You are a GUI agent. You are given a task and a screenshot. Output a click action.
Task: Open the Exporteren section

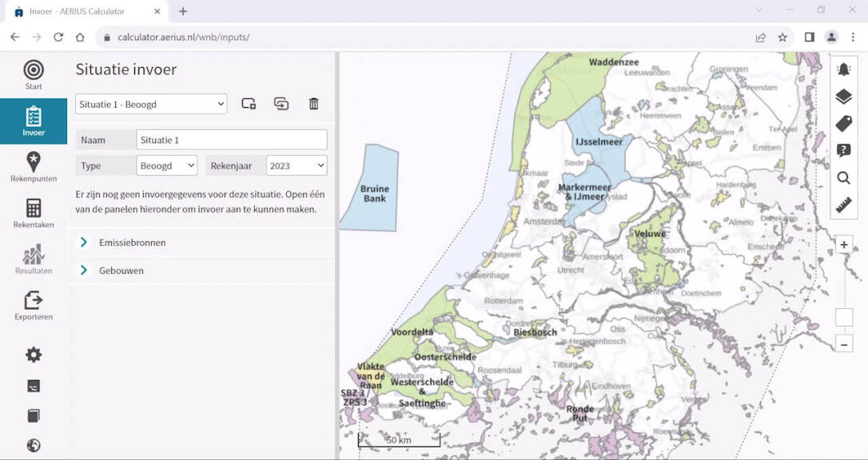pos(34,306)
